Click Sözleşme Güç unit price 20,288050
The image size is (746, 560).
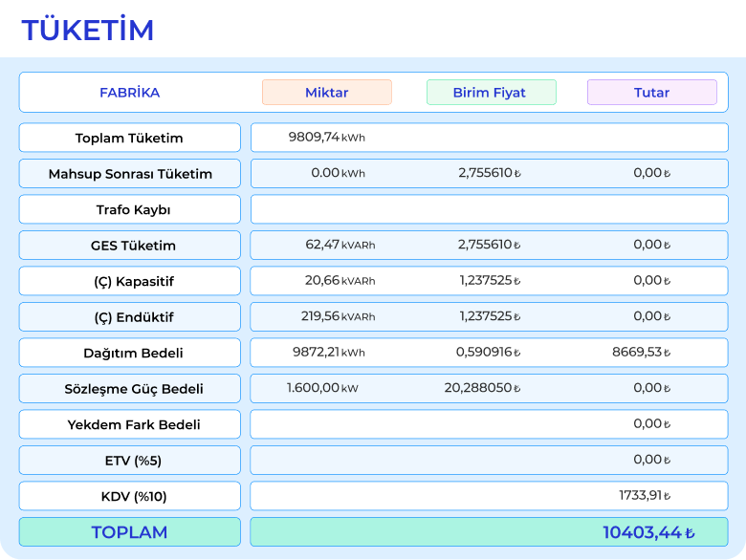pyautogui.click(x=482, y=388)
